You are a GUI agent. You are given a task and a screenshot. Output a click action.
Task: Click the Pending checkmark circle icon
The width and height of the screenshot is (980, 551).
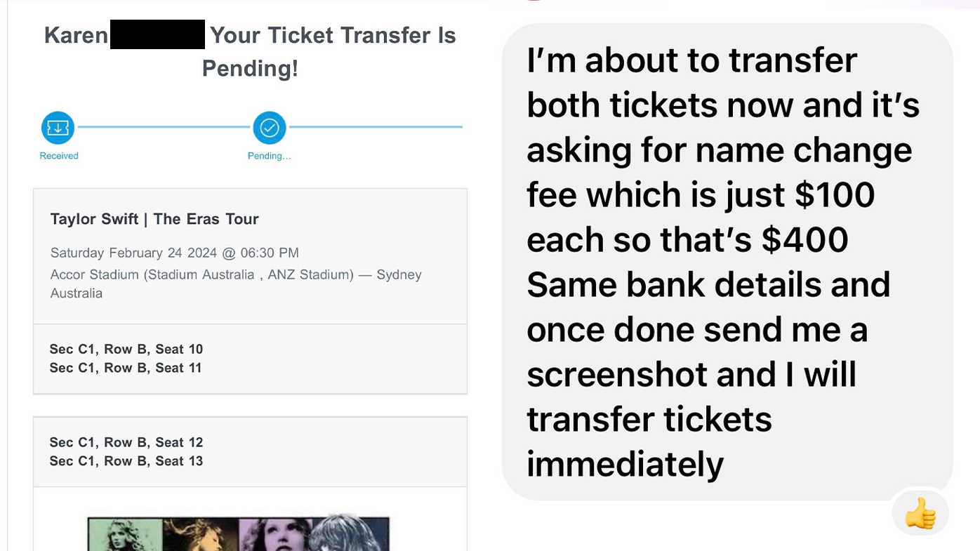270,128
